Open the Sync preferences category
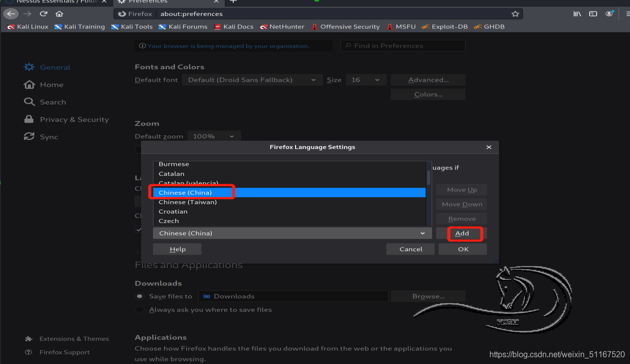This screenshot has width=630, height=364. coord(41,137)
